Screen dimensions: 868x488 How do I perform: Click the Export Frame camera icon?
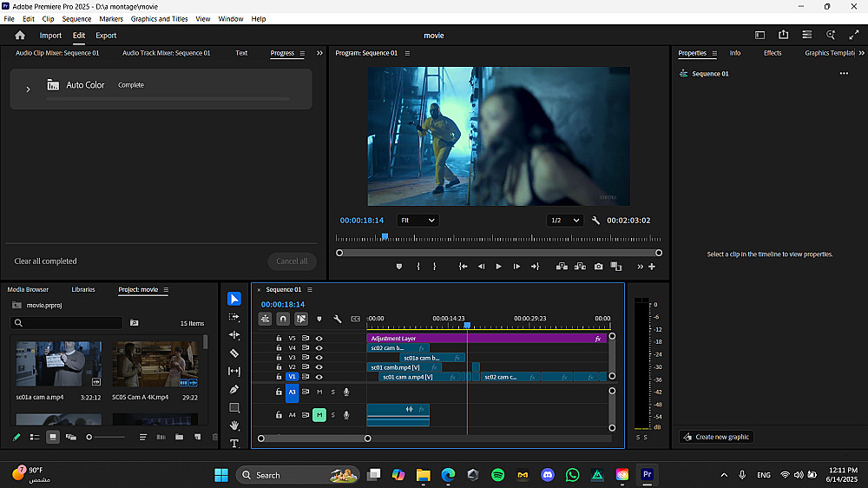coord(598,267)
